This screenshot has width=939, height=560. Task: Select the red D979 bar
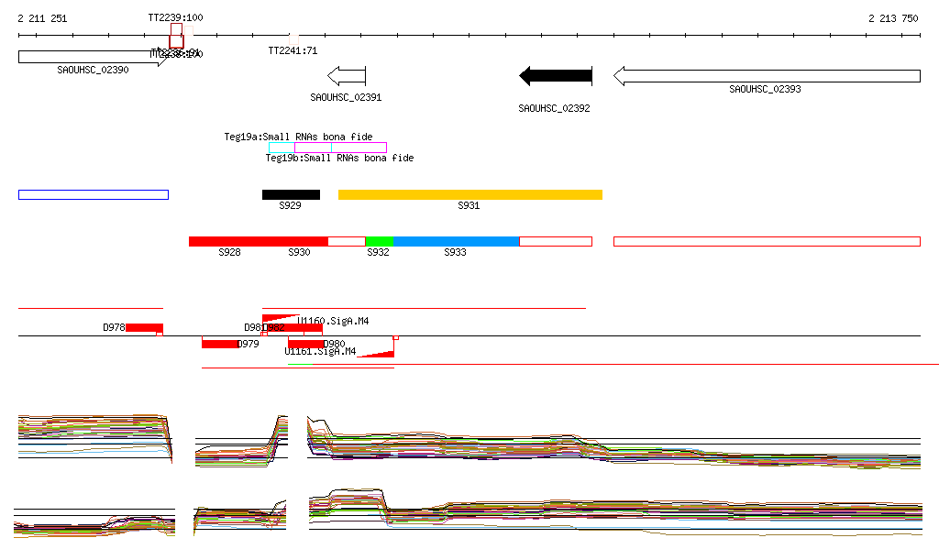pos(220,344)
